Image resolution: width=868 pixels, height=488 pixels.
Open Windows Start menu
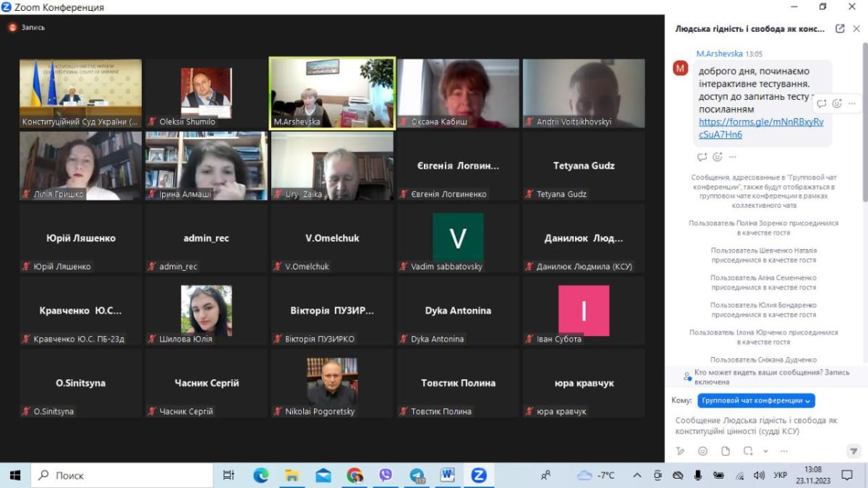(15, 475)
